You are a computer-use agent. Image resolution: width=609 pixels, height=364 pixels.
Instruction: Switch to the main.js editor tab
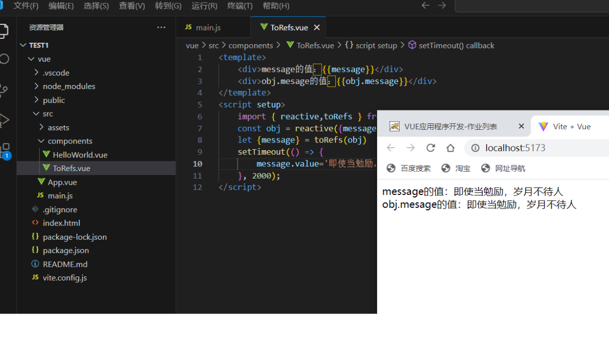[213, 27]
